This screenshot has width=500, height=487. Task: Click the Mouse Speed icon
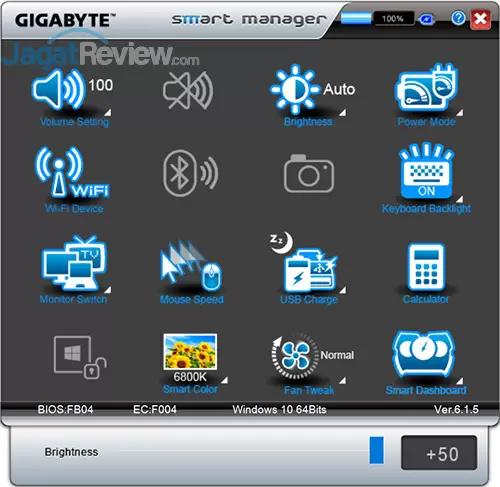pyautogui.click(x=190, y=266)
